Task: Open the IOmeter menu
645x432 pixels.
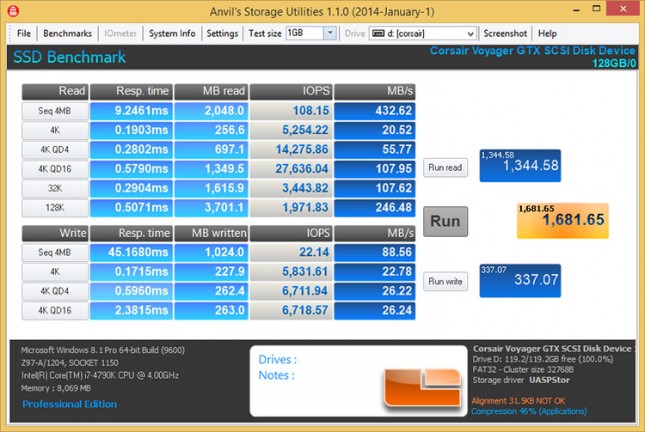Action: (x=120, y=33)
